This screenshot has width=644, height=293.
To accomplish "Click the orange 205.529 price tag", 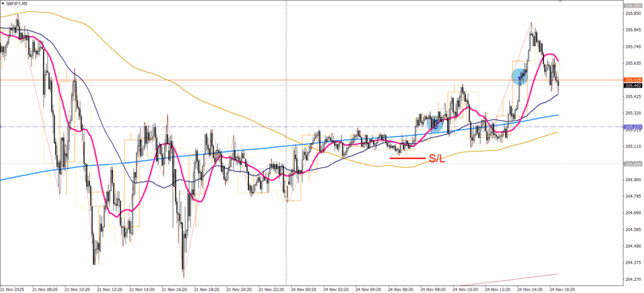I will pyautogui.click(x=632, y=80).
